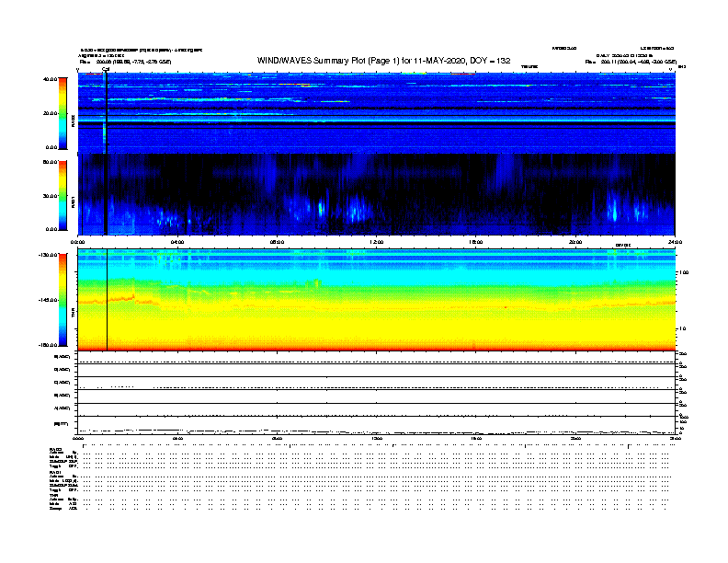
Task: Click the -130.00 label on TNR scale
Action: tap(49, 255)
